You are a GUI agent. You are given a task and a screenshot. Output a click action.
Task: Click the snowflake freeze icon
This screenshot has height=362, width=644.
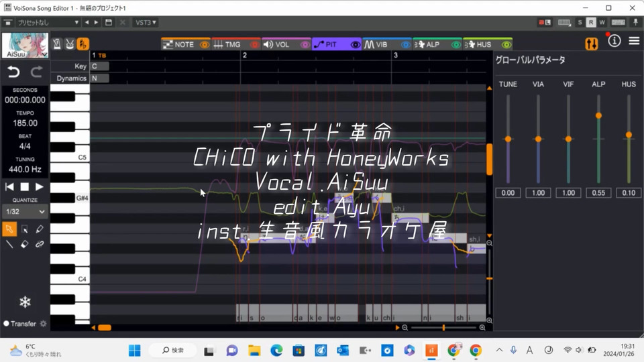pos(25,302)
